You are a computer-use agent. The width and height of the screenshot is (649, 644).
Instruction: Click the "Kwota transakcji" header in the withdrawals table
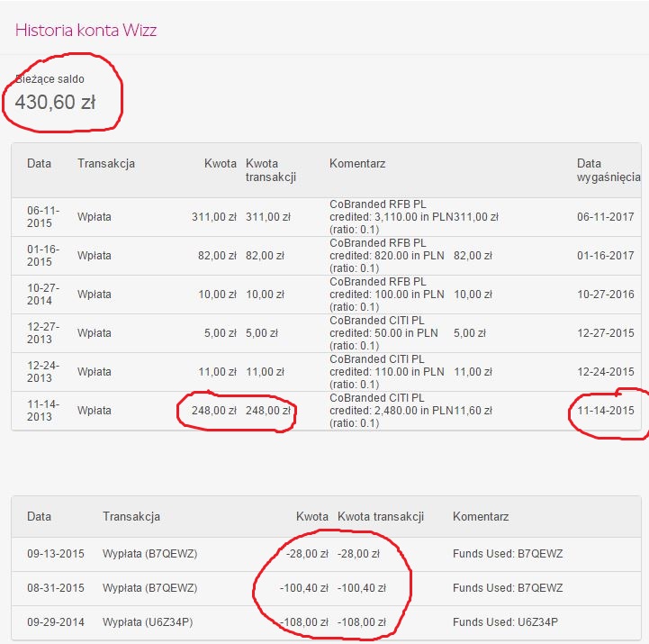point(381,516)
